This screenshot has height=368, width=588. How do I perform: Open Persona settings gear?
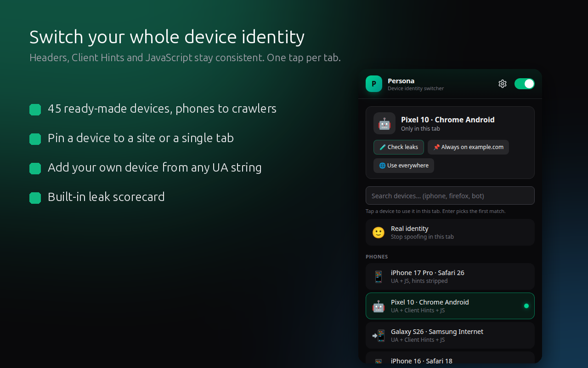tap(503, 84)
